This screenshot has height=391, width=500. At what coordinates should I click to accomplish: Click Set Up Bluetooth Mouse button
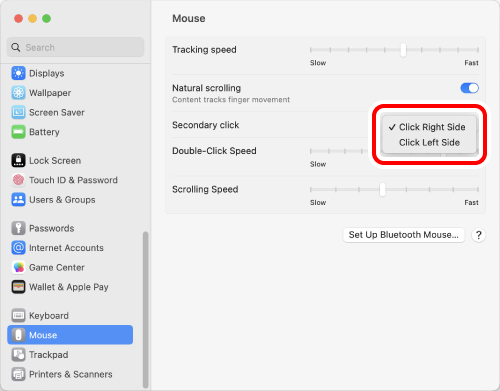tap(404, 235)
